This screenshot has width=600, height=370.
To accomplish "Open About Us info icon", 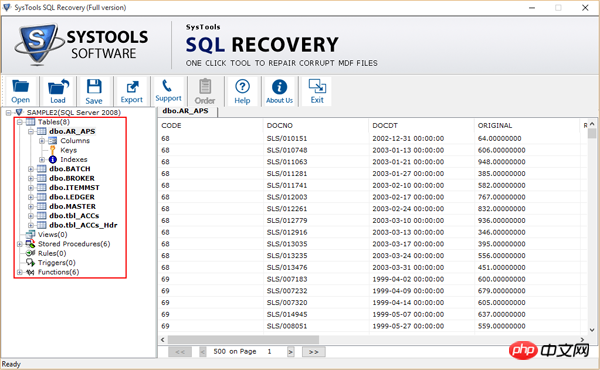I will pos(279,91).
